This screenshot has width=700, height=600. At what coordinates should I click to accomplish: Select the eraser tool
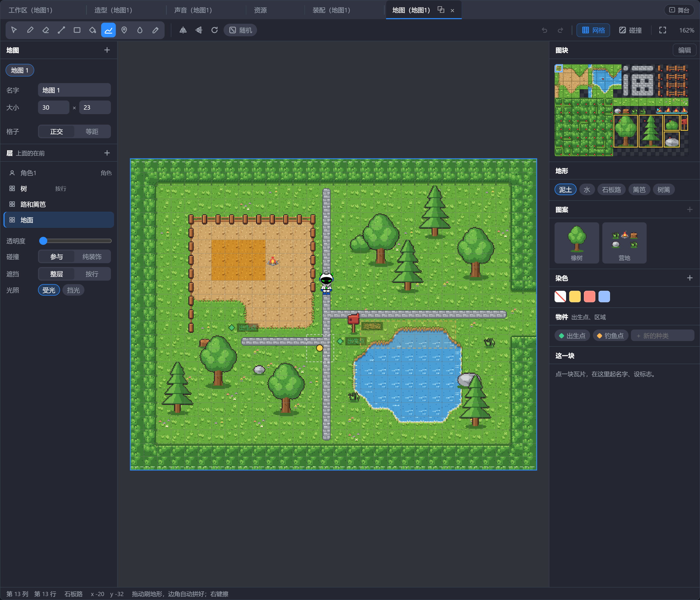click(x=46, y=30)
